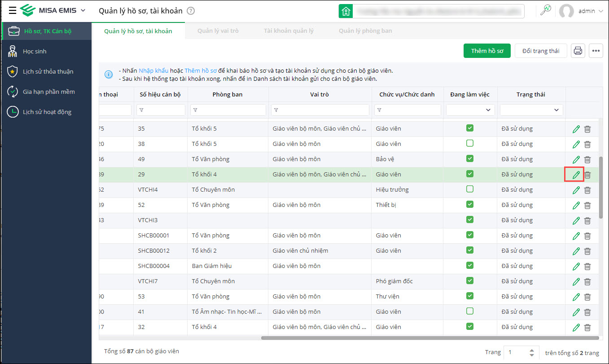Click the help question mark beside page title
This screenshot has height=364, width=609.
pos(191,11)
